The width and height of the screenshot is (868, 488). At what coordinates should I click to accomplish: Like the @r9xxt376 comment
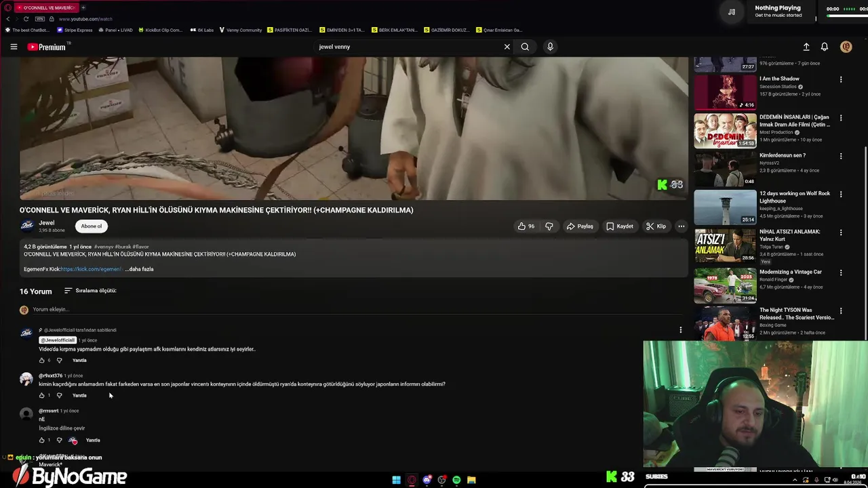pyautogui.click(x=41, y=396)
